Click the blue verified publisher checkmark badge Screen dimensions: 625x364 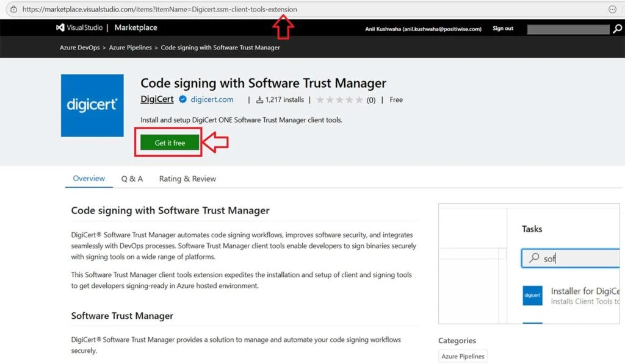pyautogui.click(x=182, y=99)
